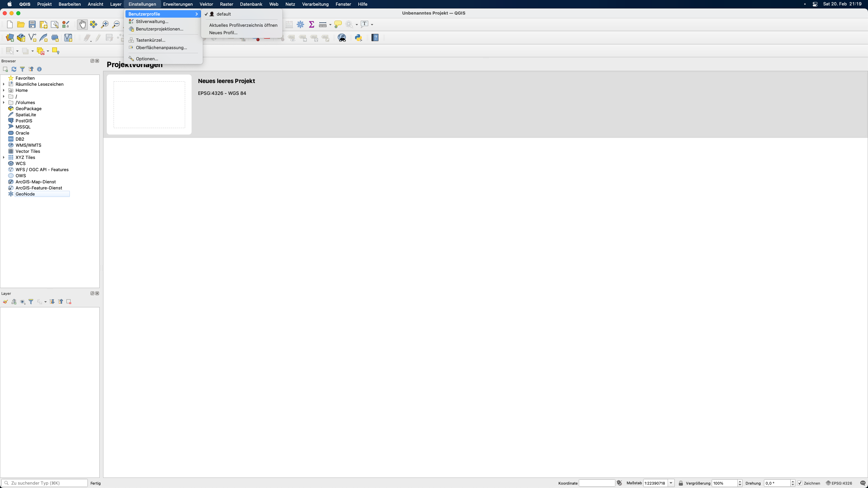Refresh the Browser panel
This screenshot has width=868, height=488.
tap(14, 69)
